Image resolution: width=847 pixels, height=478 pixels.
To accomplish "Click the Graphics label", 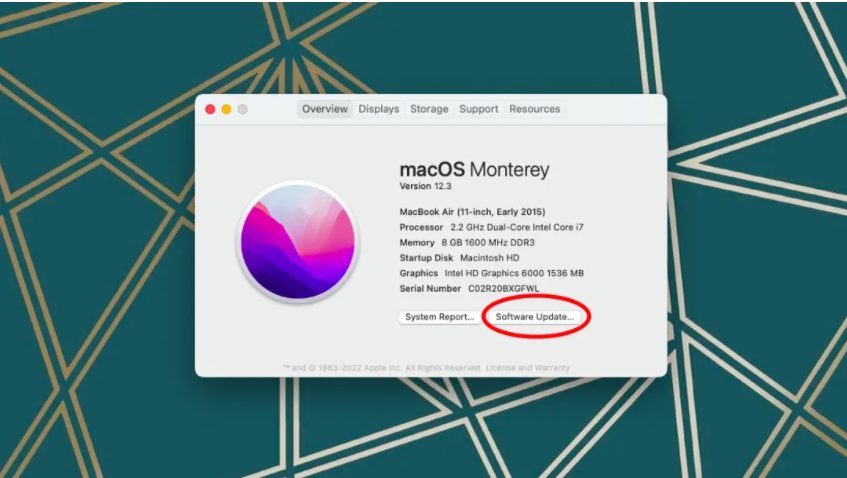I will [x=419, y=273].
